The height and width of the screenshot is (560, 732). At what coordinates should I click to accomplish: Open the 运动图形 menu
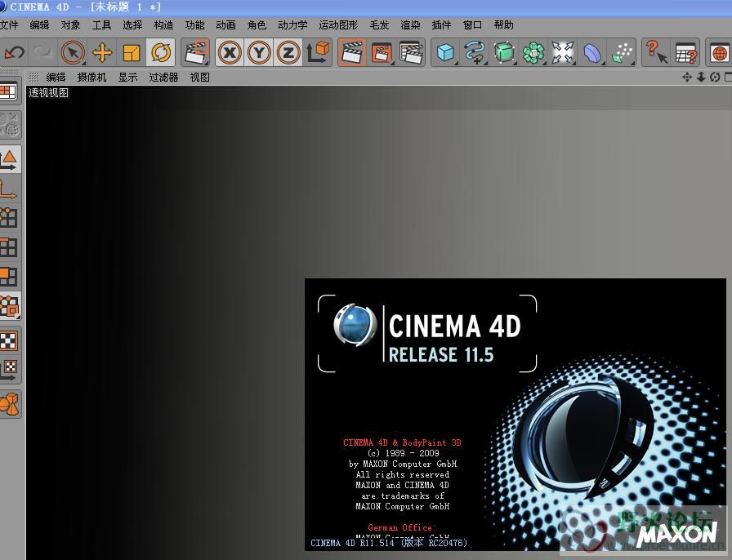[338, 24]
